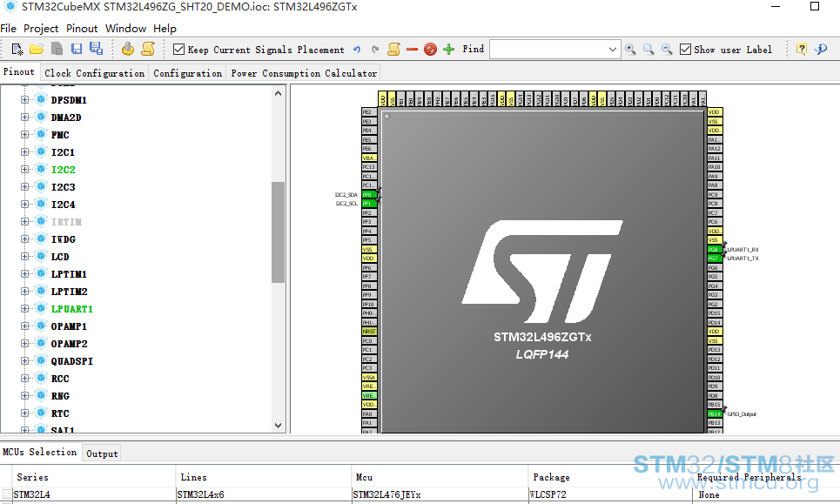Click the first magnifier icon after Find
Image resolution: width=840 pixels, height=504 pixels.
pyautogui.click(x=630, y=50)
